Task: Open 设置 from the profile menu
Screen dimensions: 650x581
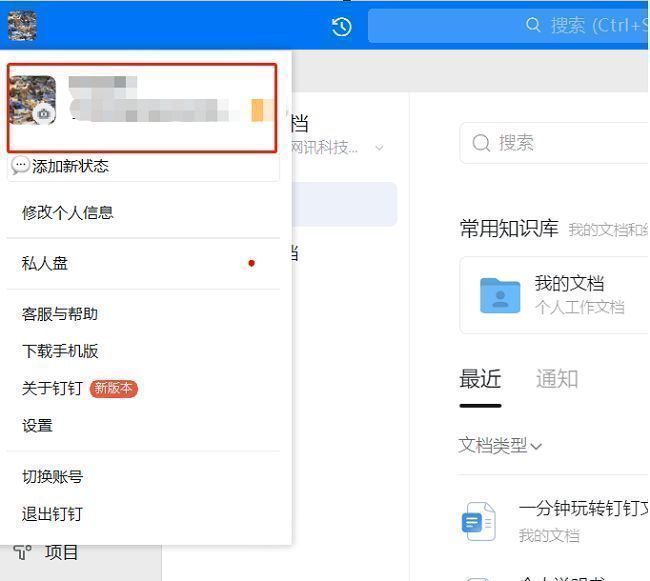Action: point(38,425)
